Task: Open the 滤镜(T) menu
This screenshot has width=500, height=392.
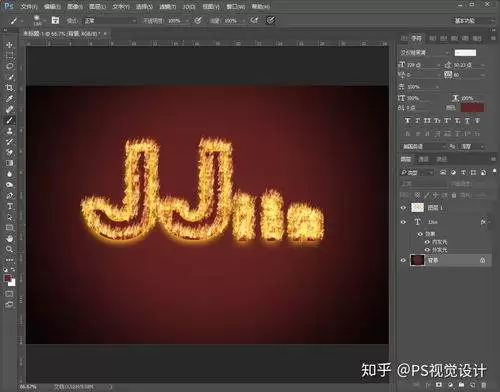Action: (x=167, y=7)
